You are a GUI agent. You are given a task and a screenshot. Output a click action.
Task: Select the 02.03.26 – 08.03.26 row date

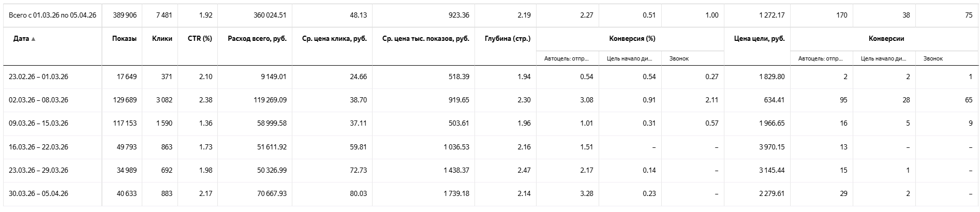point(38,100)
